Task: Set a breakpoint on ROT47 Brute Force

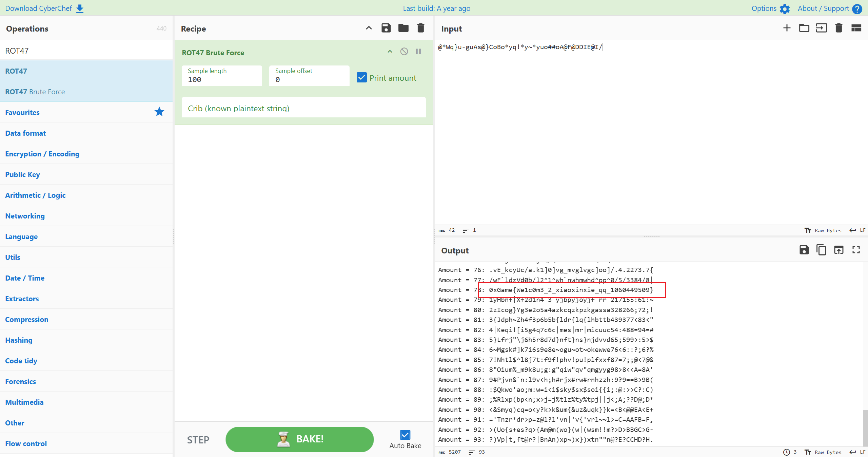Action: point(418,51)
